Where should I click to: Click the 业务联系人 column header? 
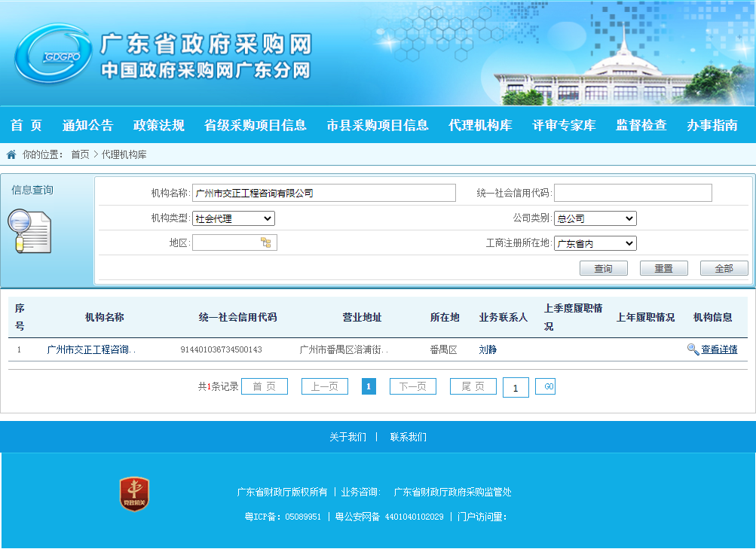pos(503,317)
